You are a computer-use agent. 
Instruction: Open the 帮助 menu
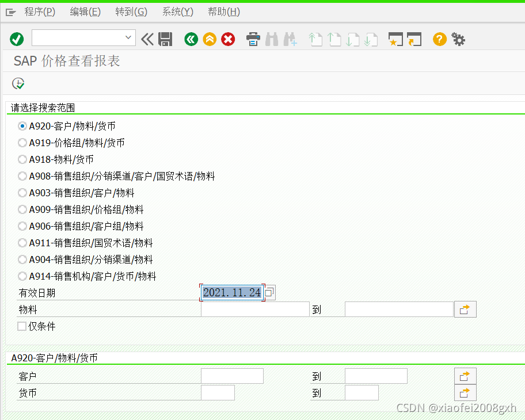224,12
